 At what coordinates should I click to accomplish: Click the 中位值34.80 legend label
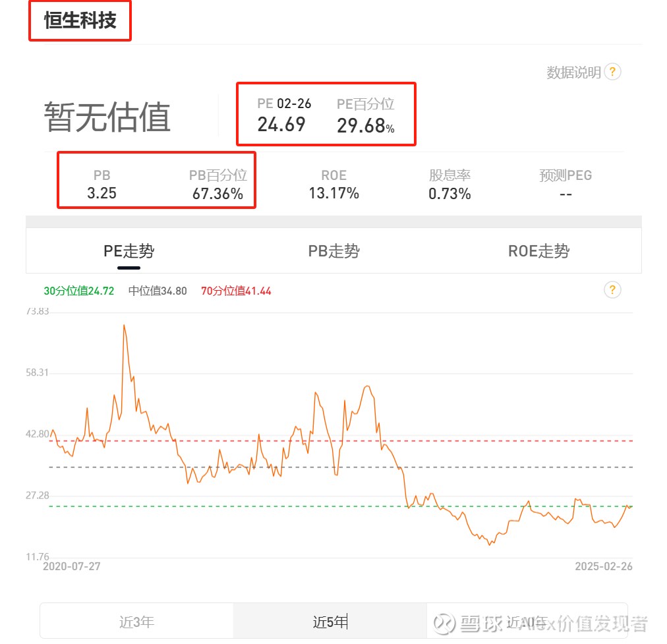(x=158, y=291)
